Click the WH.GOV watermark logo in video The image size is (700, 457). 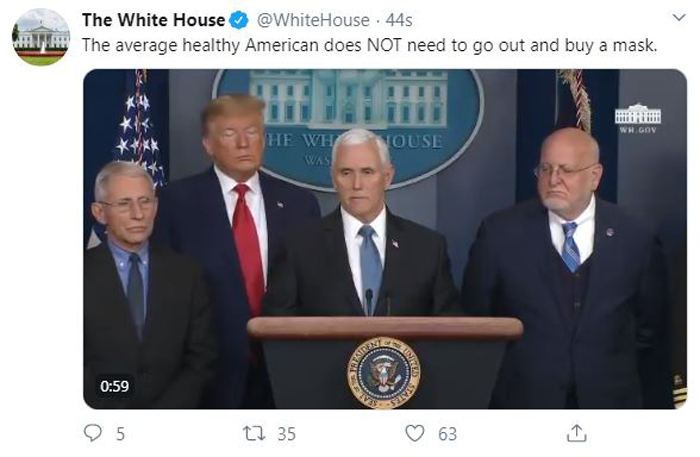click(638, 118)
